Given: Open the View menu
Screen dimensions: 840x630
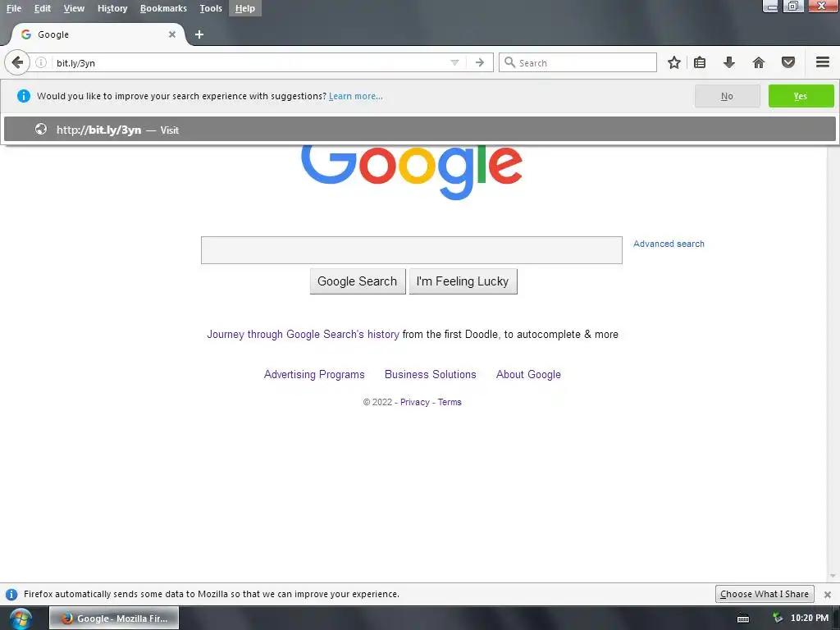Looking at the screenshot, I should click(74, 8).
